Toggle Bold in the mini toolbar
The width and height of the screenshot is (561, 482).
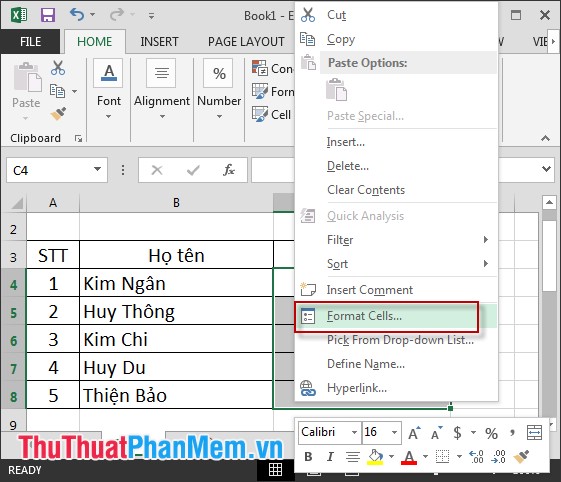pos(308,457)
